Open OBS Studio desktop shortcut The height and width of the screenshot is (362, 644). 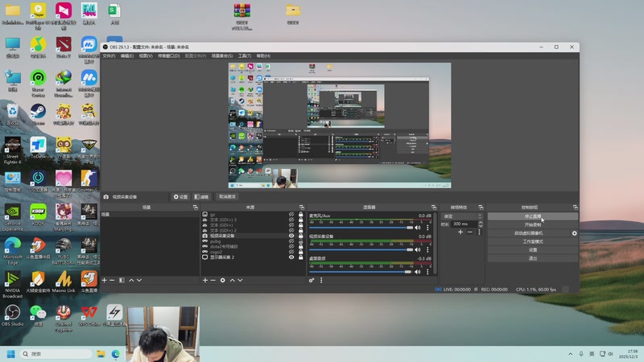click(12, 315)
